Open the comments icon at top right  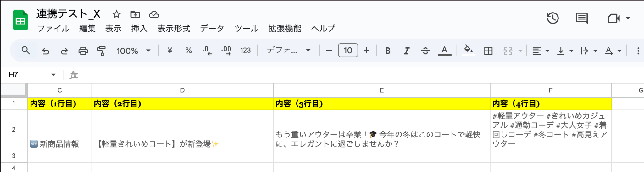coord(582,18)
